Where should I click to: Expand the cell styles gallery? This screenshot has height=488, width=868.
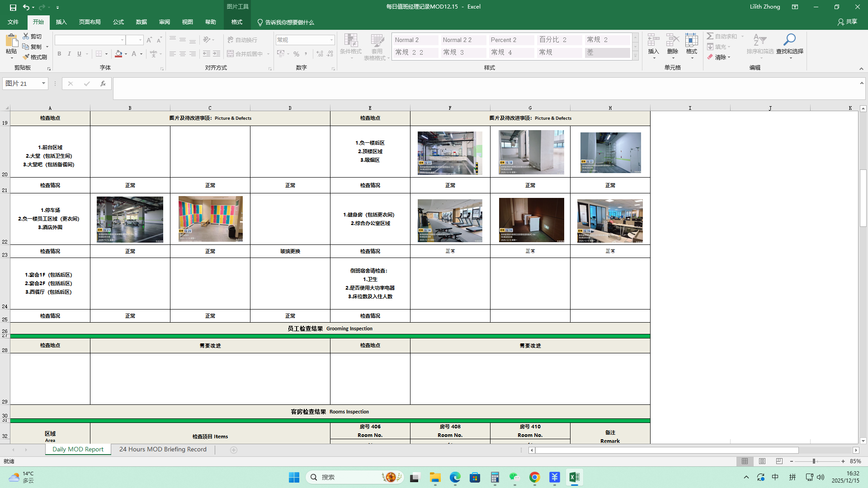(635, 56)
